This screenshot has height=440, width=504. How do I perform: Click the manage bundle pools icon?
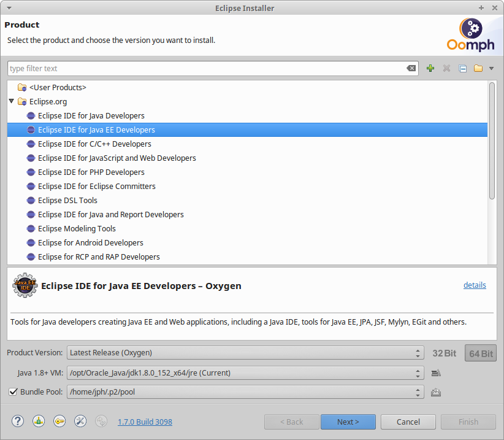pyautogui.click(x=436, y=392)
